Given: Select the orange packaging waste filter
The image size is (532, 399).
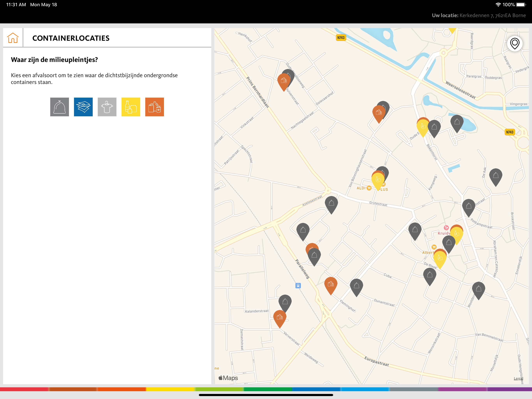Looking at the screenshot, I should coord(155,107).
